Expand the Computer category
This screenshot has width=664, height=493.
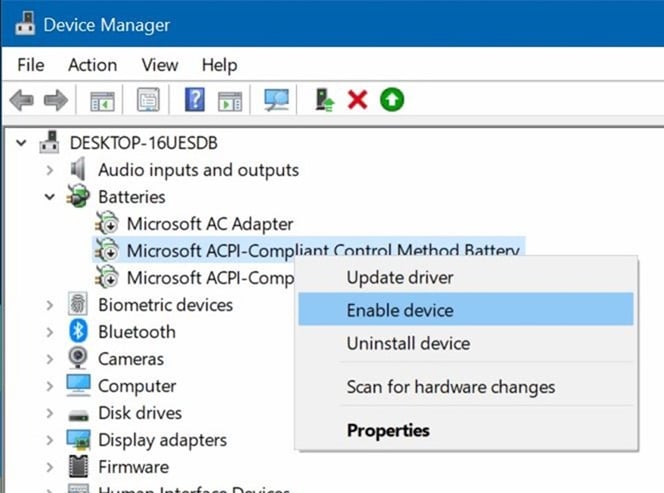[x=50, y=386]
